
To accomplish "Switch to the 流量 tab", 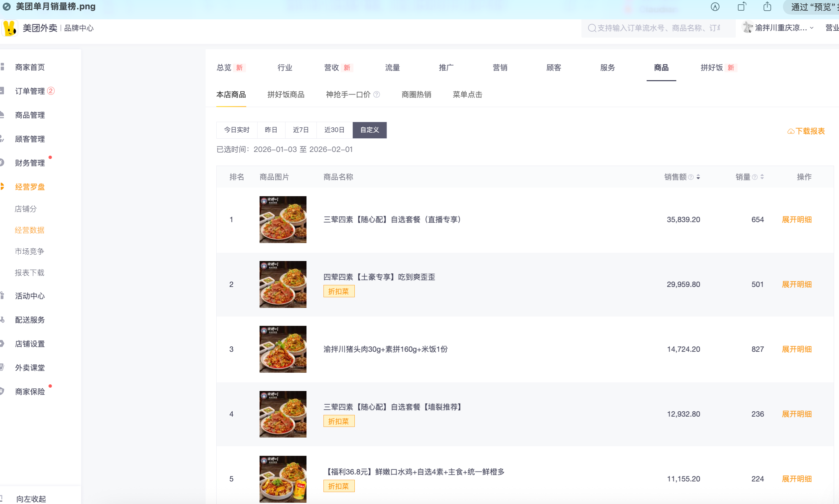I will pos(392,68).
